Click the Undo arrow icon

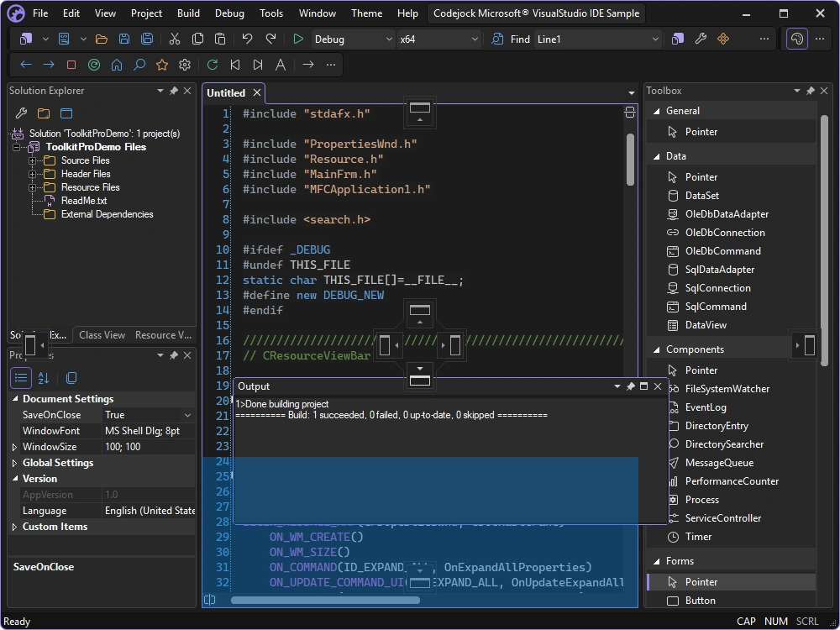pos(247,39)
